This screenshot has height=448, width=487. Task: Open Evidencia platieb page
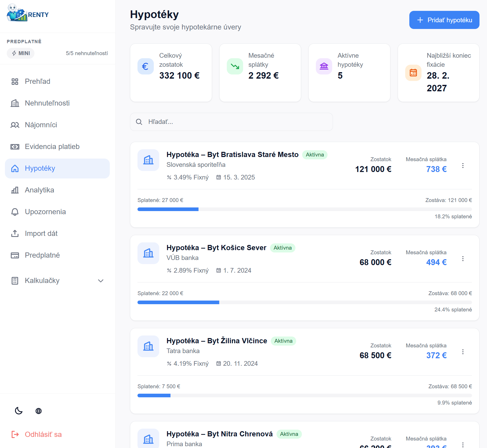coord(52,147)
